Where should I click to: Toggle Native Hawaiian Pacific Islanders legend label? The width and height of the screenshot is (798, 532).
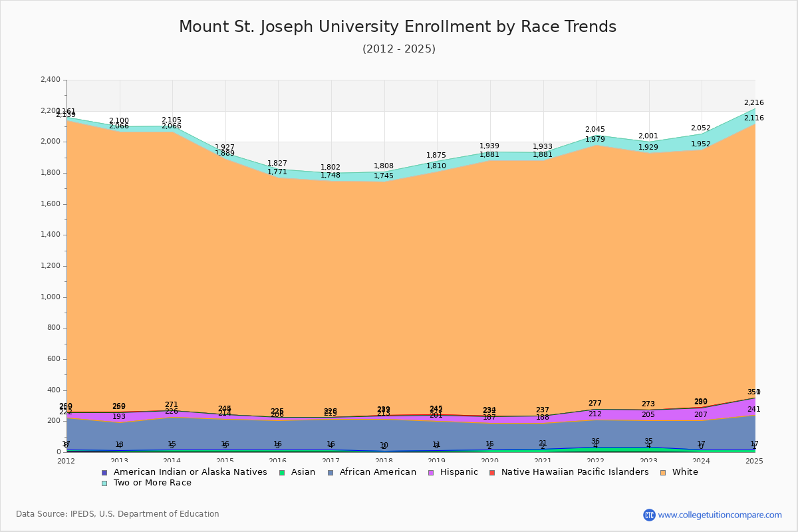click(x=575, y=472)
